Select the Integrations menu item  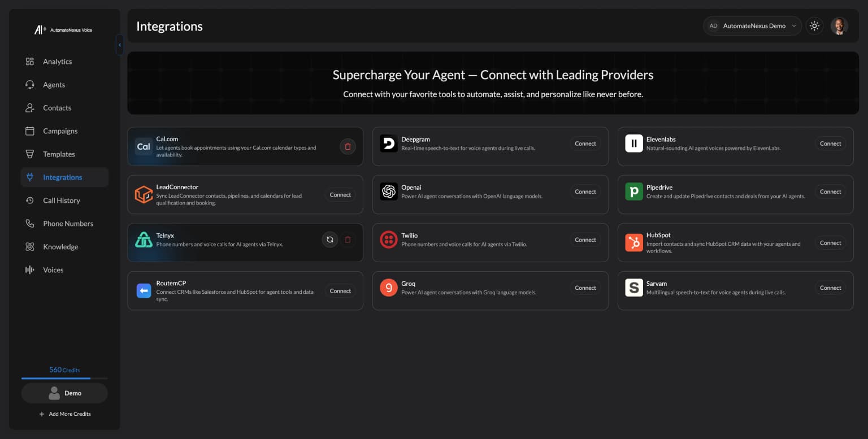64,177
